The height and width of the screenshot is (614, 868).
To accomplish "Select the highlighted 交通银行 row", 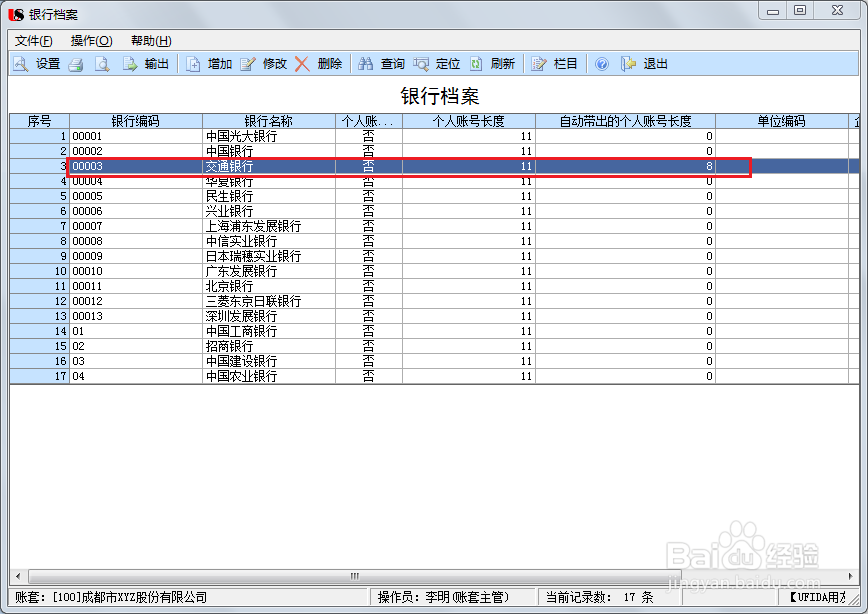I will [x=435, y=166].
